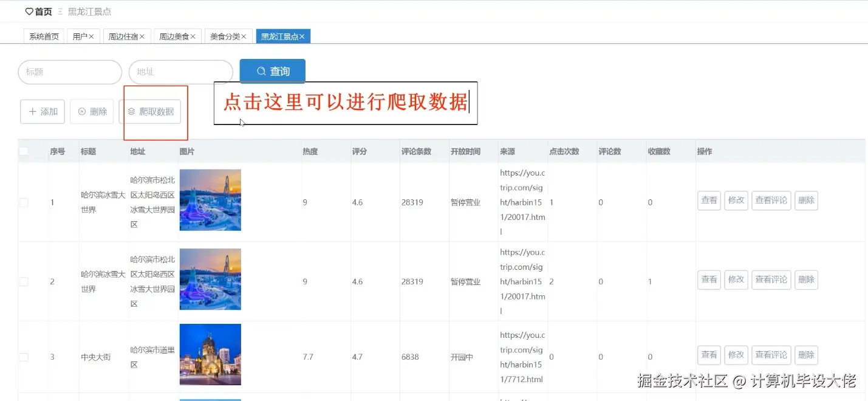868x401 pixels.
Task: Click the 查询 search button
Action: click(x=272, y=70)
